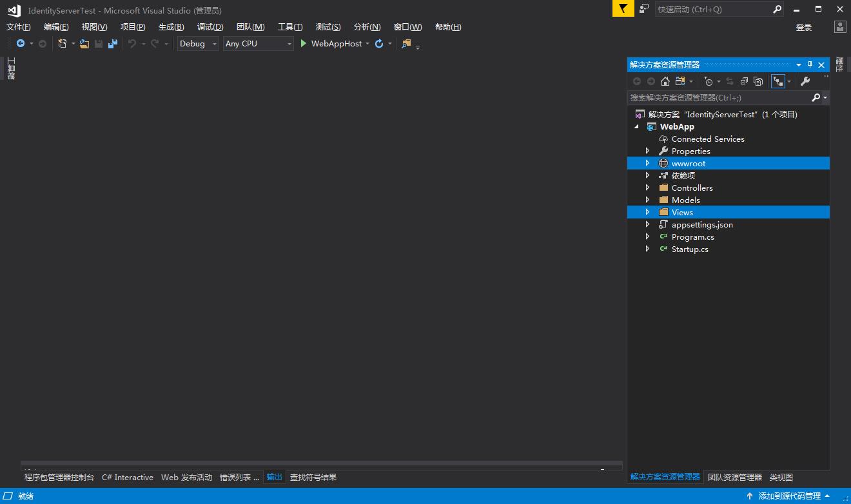
Task: Collapse the WebApp project node
Action: 637,127
